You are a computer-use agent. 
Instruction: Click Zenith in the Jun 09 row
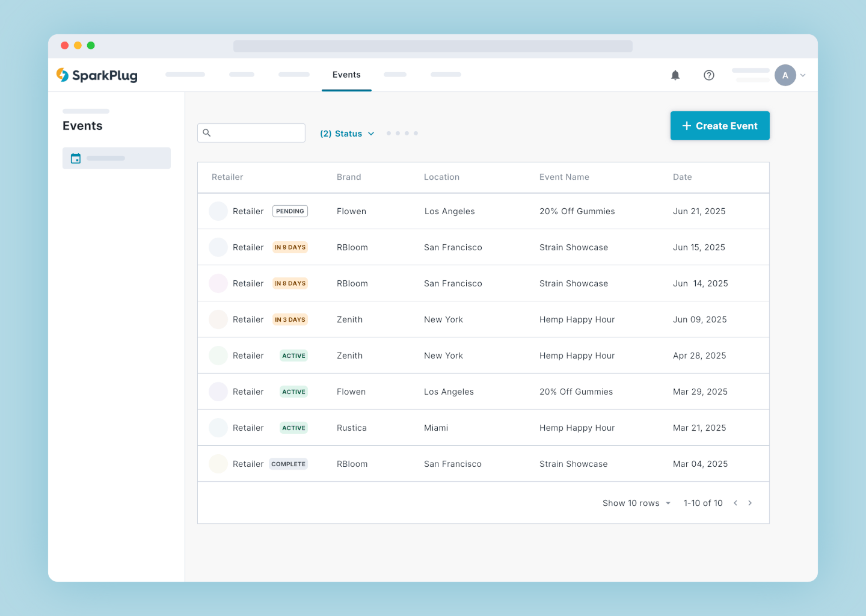pyautogui.click(x=349, y=319)
